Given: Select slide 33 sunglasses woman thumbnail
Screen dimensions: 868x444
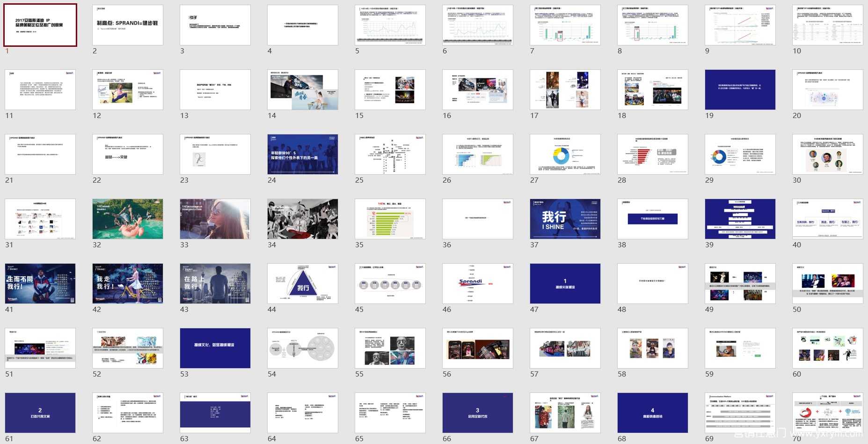Looking at the screenshot, I should pyautogui.click(x=215, y=219).
